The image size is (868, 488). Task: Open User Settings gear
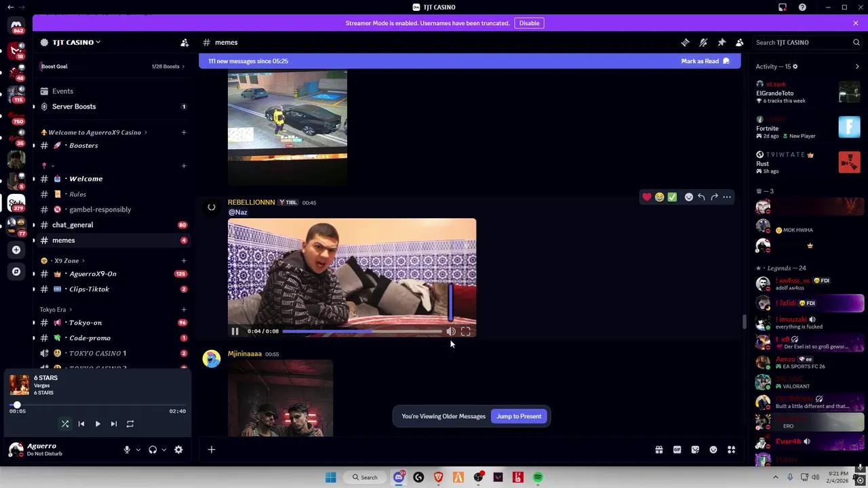(178, 449)
